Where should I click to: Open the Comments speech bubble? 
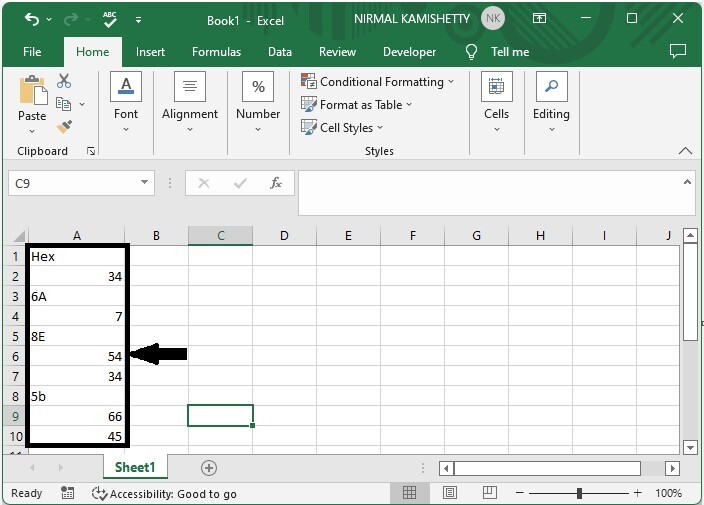tap(678, 51)
